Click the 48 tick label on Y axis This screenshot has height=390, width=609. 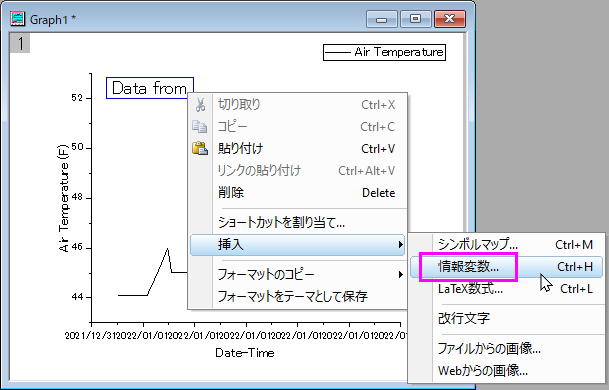[77, 197]
